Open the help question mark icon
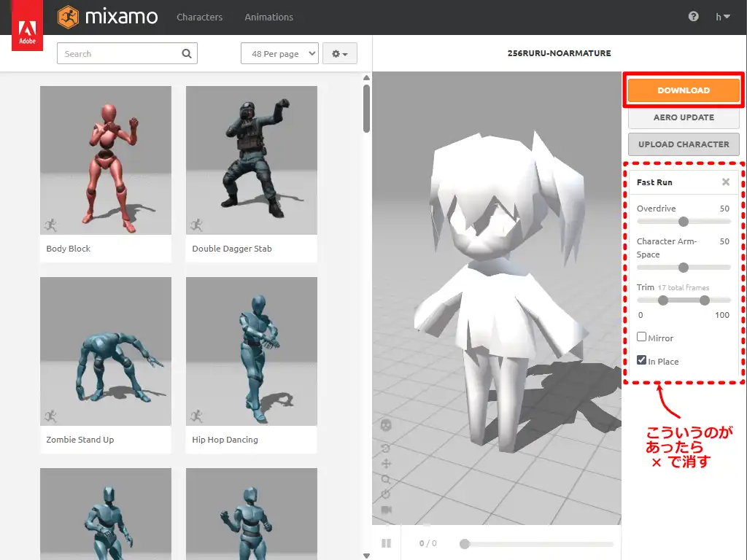Screen dimensions: 747x560 [693, 17]
